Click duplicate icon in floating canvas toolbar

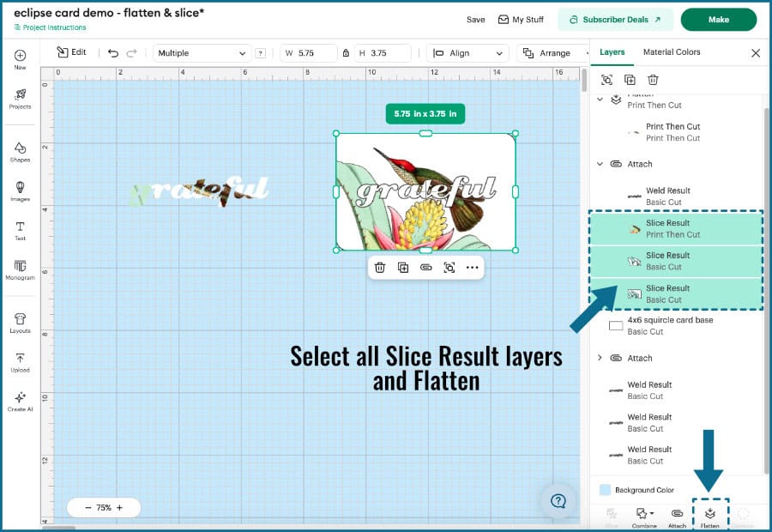point(403,268)
